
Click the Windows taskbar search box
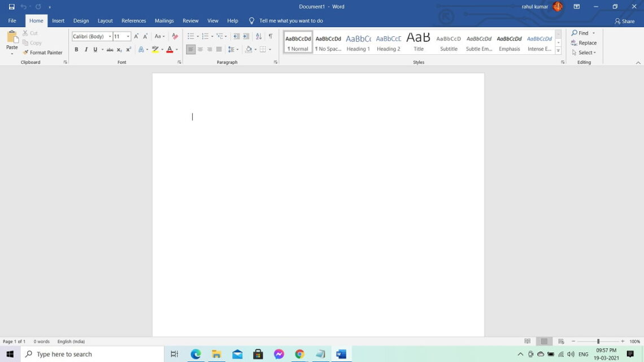(93, 354)
